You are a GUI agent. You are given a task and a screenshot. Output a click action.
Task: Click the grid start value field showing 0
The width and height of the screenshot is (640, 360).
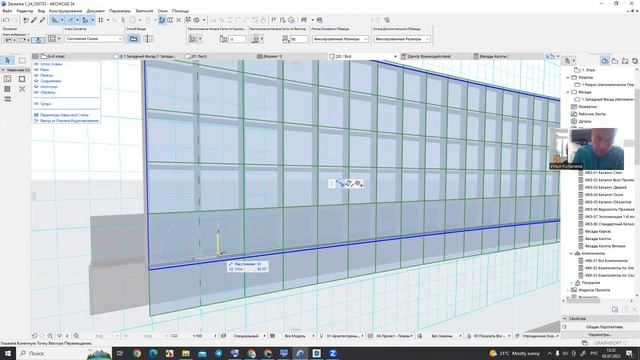coord(237,39)
